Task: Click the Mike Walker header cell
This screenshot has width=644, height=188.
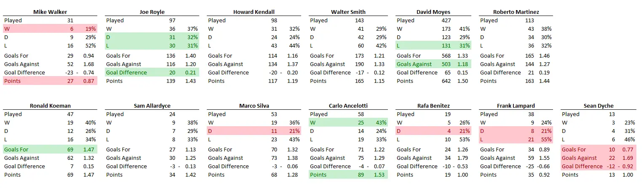Action: [50, 12]
